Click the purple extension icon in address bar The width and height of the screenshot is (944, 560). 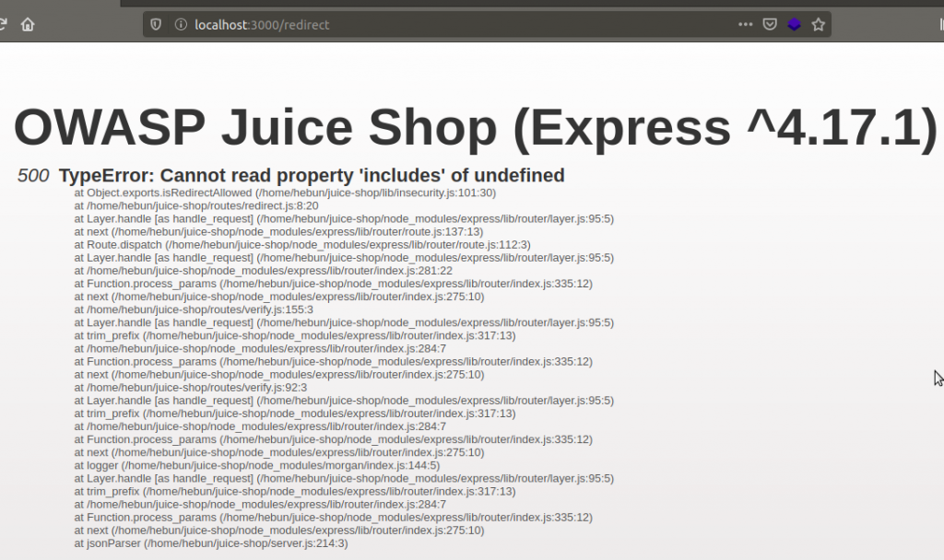coord(794,25)
